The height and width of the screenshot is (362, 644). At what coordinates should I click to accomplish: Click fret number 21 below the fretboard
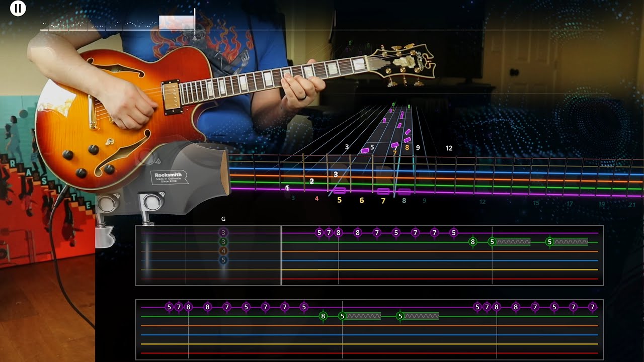pos(632,205)
